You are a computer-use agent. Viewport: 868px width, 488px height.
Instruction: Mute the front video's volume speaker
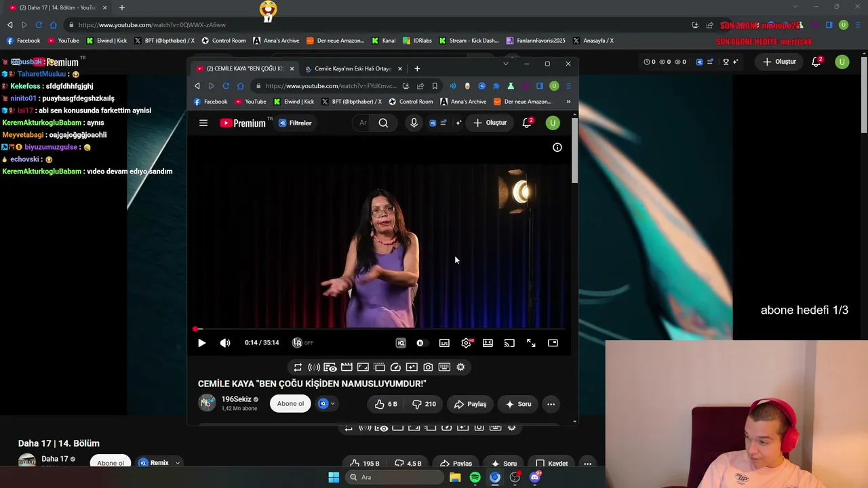click(x=225, y=343)
